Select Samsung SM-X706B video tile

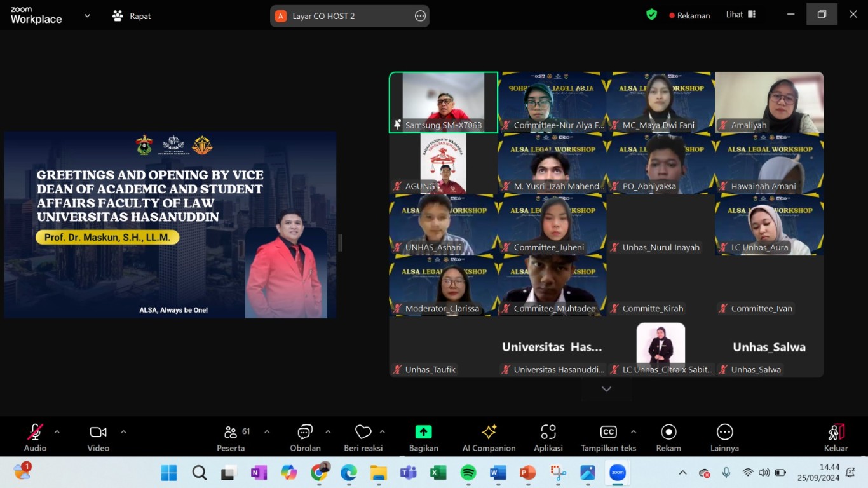(x=444, y=102)
